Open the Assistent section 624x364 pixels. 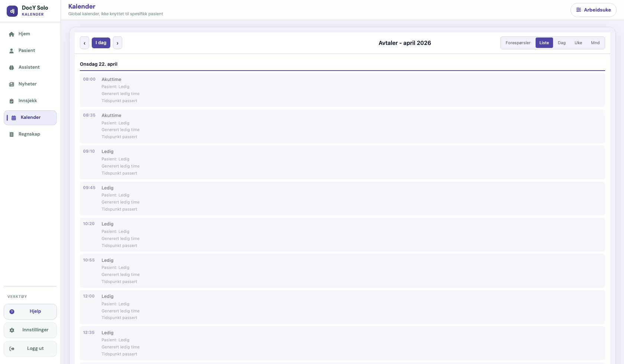tap(30, 67)
